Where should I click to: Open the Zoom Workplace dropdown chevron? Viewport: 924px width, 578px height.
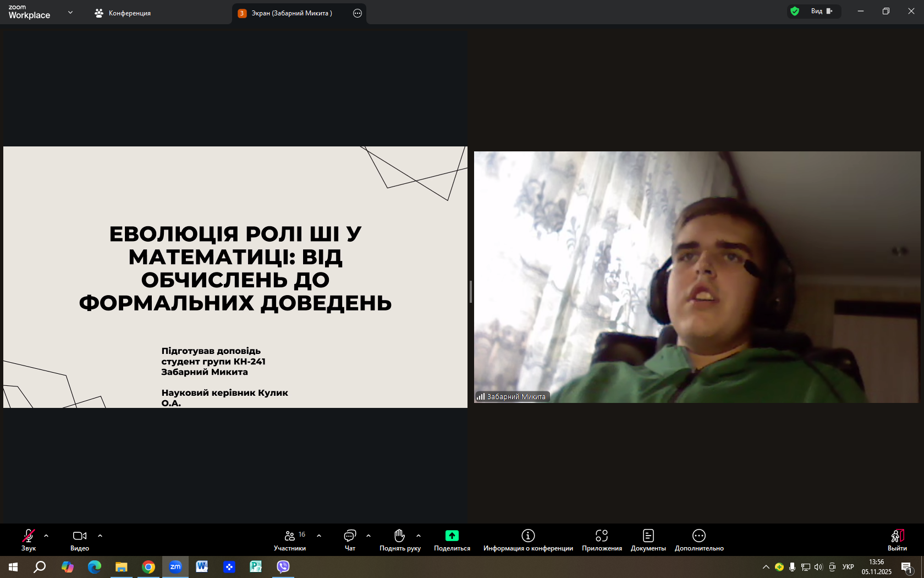click(70, 12)
